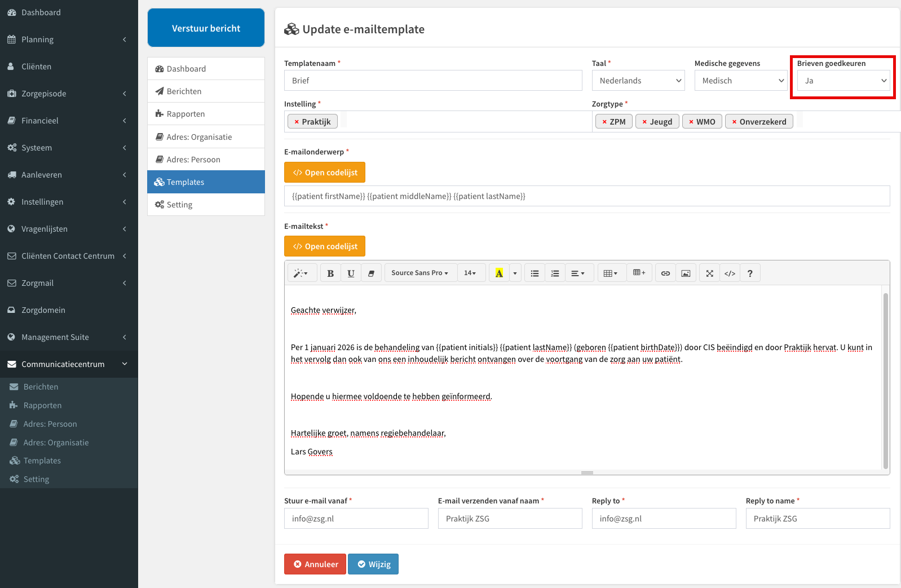Toggle underline formatting in editor
The image size is (901, 588).
click(351, 273)
